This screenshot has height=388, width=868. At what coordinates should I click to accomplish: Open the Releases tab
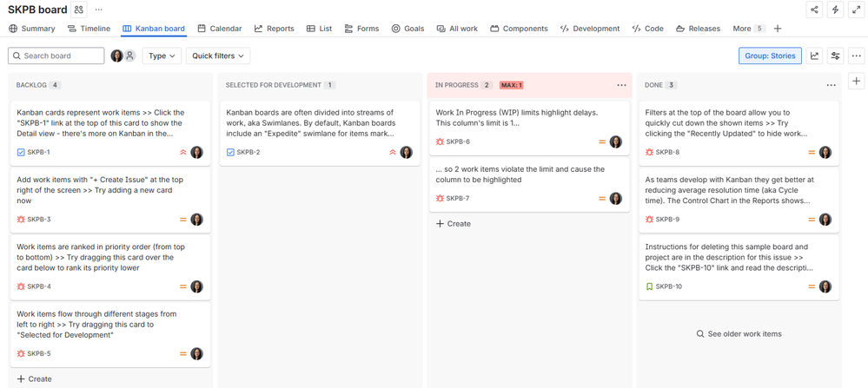[x=698, y=29]
